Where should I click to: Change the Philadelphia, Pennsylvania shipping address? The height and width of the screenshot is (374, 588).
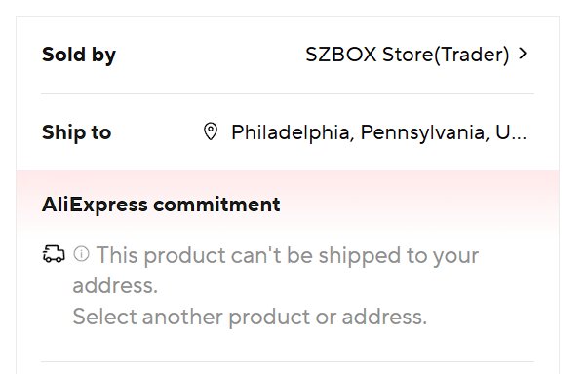click(x=378, y=132)
